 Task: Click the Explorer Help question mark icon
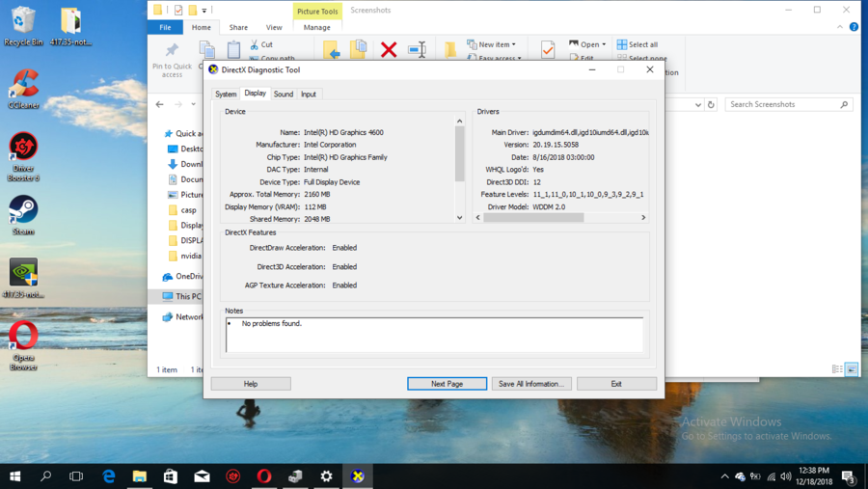click(x=854, y=27)
